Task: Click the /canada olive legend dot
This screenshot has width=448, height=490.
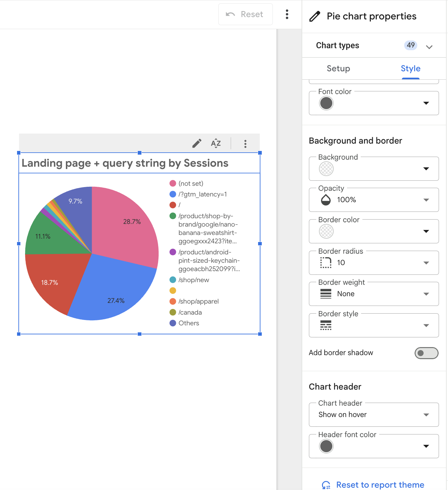Action: click(173, 312)
